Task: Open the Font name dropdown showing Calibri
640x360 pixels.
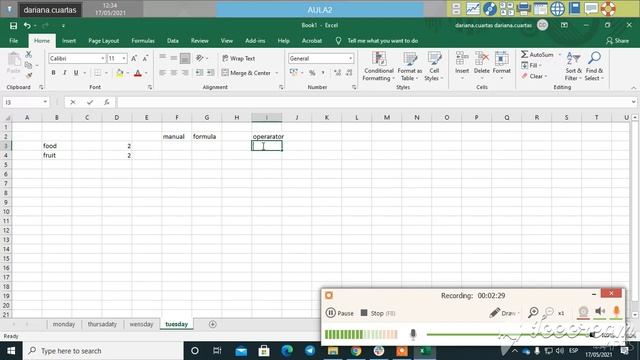Action: (103, 59)
